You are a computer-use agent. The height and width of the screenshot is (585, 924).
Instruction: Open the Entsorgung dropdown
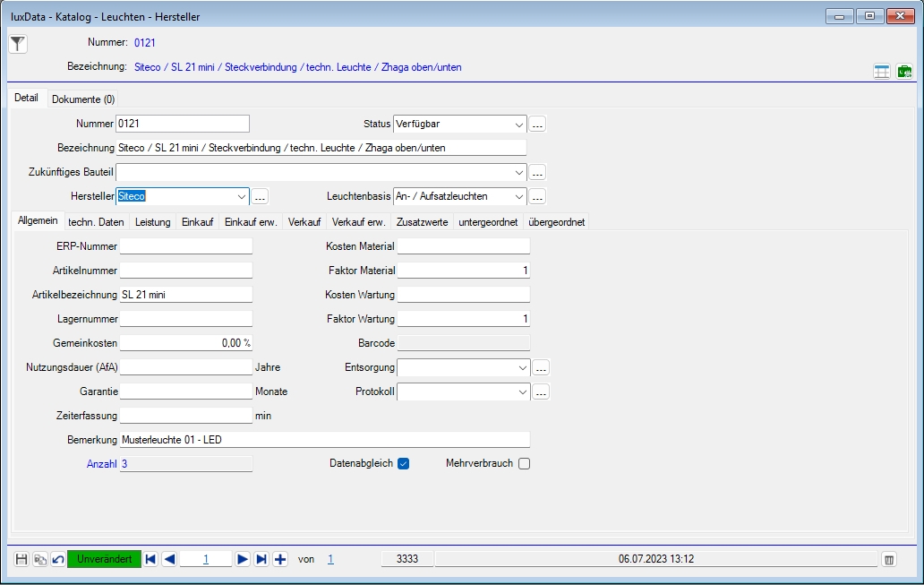(x=523, y=367)
